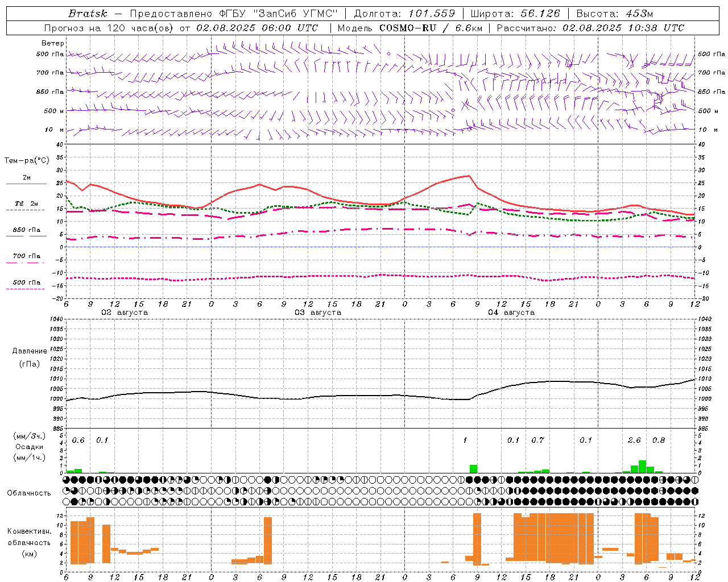Click the Долгота: 101.559 longitude value
Viewport: 728px width, 582px height.
(404, 14)
